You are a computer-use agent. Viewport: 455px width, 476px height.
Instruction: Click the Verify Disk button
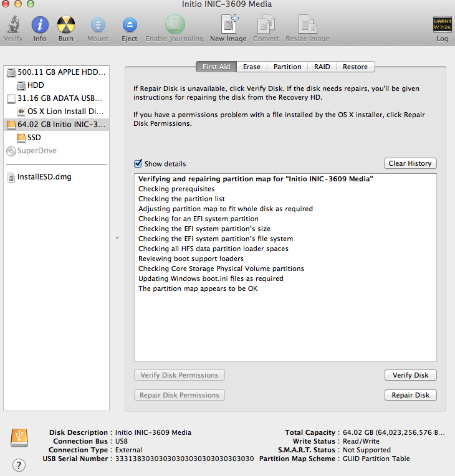point(410,375)
